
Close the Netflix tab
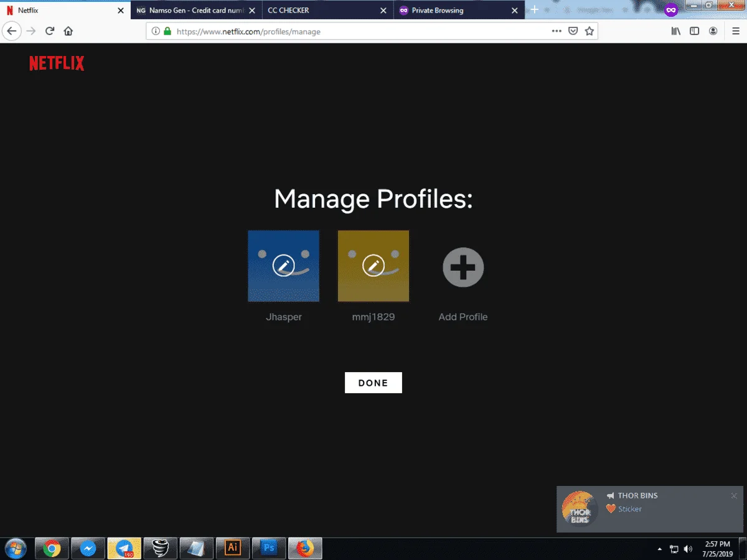click(x=121, y=11)
